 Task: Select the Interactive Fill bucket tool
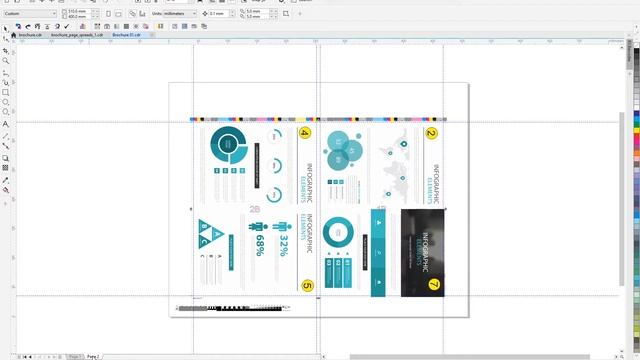pyautogui.click(x=5, y=190)
